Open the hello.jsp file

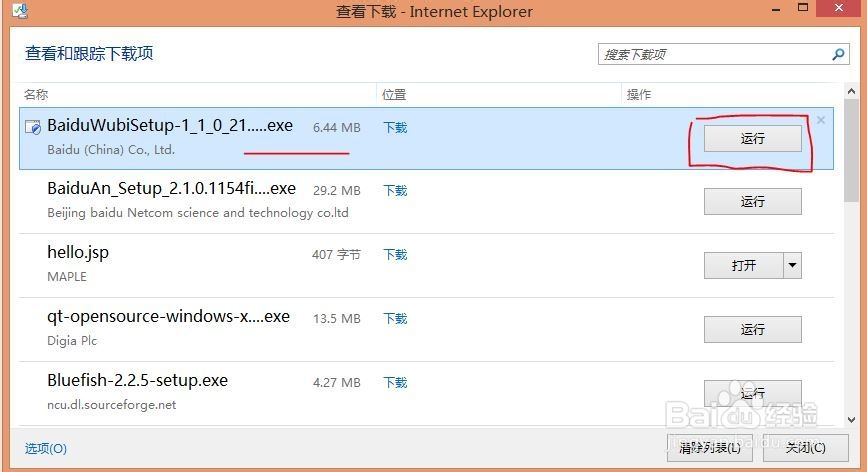click(744, 265)
